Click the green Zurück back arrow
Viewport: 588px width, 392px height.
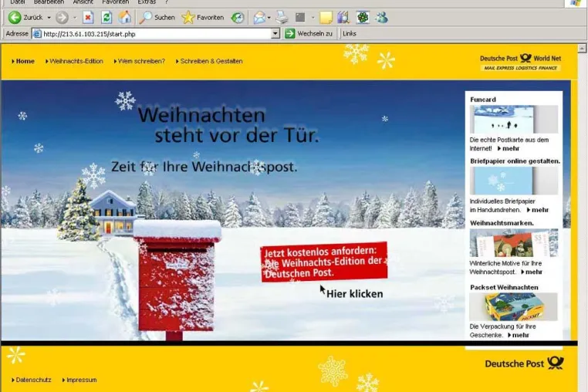click(x=15, y=17)
